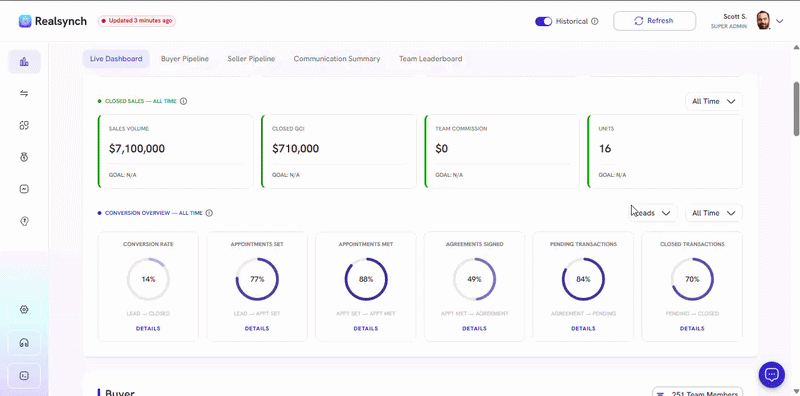Click the 'SUPER ADMIN' role label
Screen dimensions: 800x396
click(x=729, y=27)
